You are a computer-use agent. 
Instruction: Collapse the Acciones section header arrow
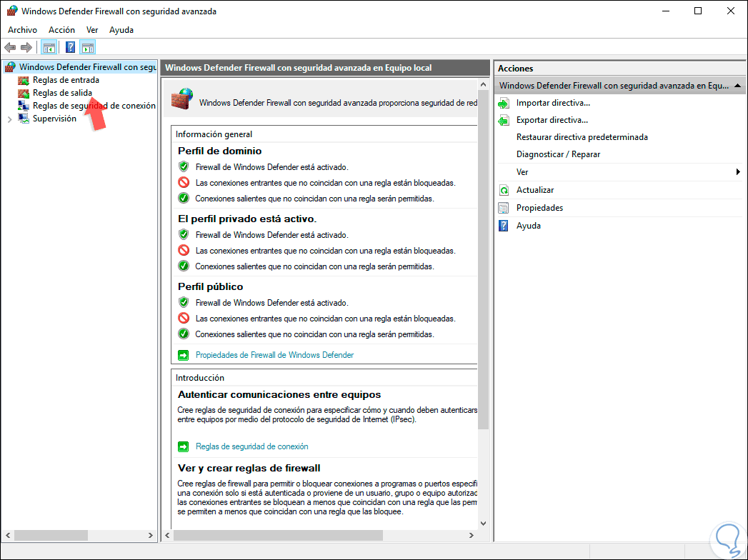737,86
